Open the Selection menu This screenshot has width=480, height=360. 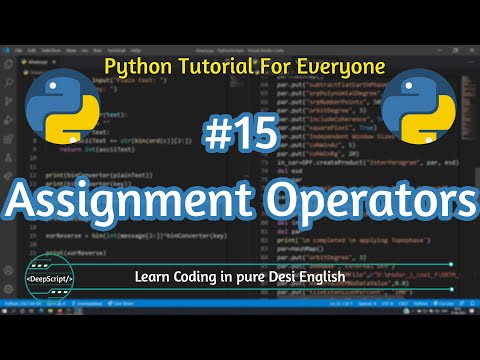[51, 50]
